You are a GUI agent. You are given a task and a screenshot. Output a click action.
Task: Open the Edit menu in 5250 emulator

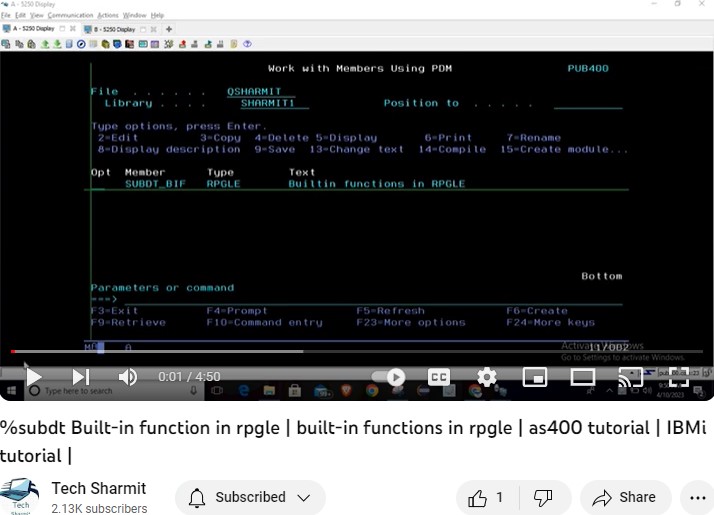pos(20,15)
